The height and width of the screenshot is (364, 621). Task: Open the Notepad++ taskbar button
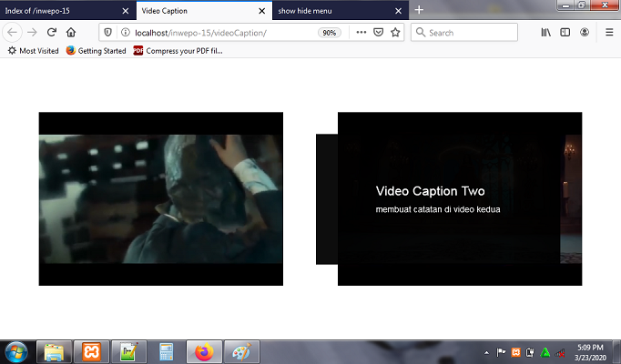(x=129, y=352)
